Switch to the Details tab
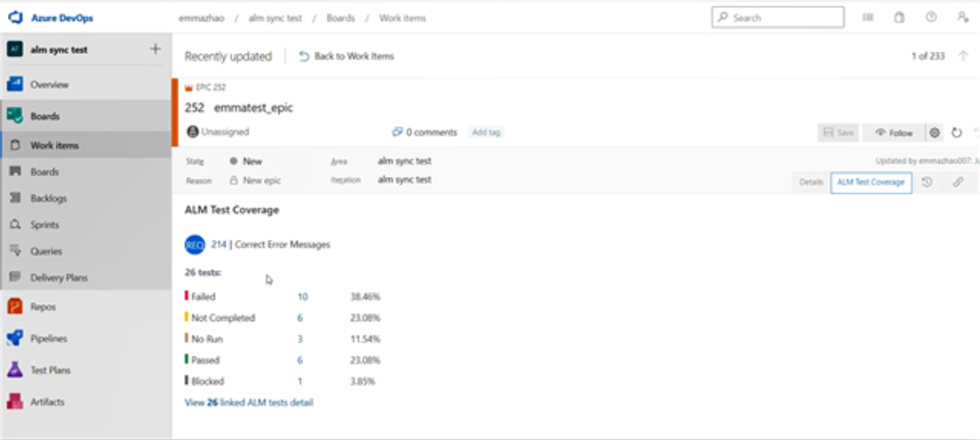Viewport: 980px width, 440px height. pos(811,182)
